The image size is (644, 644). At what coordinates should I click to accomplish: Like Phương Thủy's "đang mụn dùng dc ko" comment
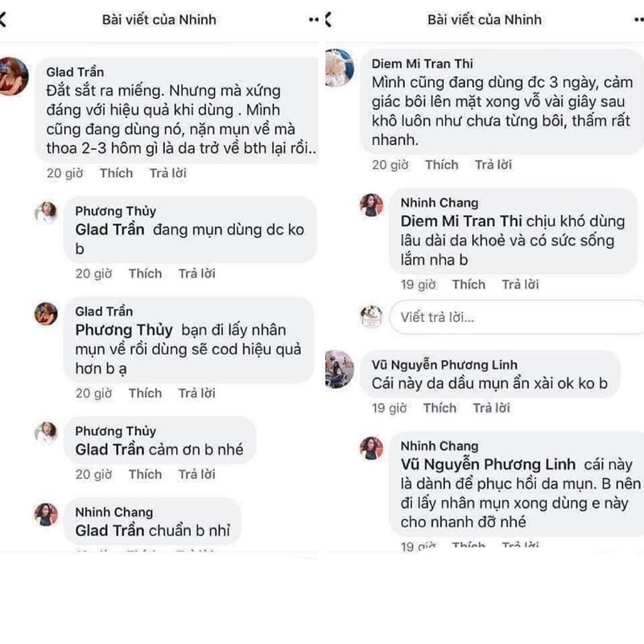pyautogui.click(x=145, y=274)
